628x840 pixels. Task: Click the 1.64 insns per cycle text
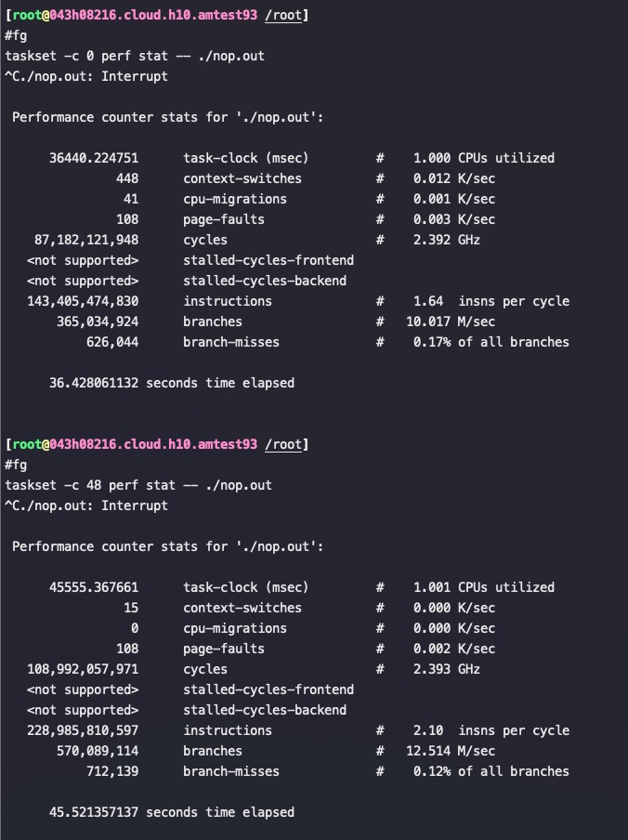coord(491,301)
